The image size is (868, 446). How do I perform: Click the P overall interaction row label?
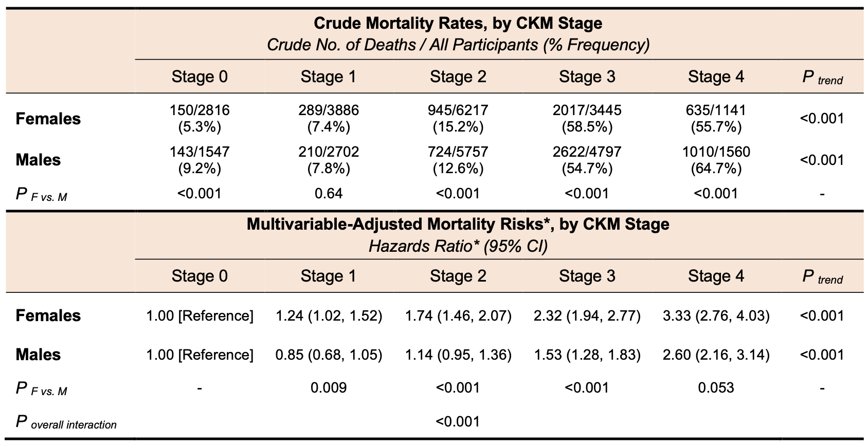(66, 422)
